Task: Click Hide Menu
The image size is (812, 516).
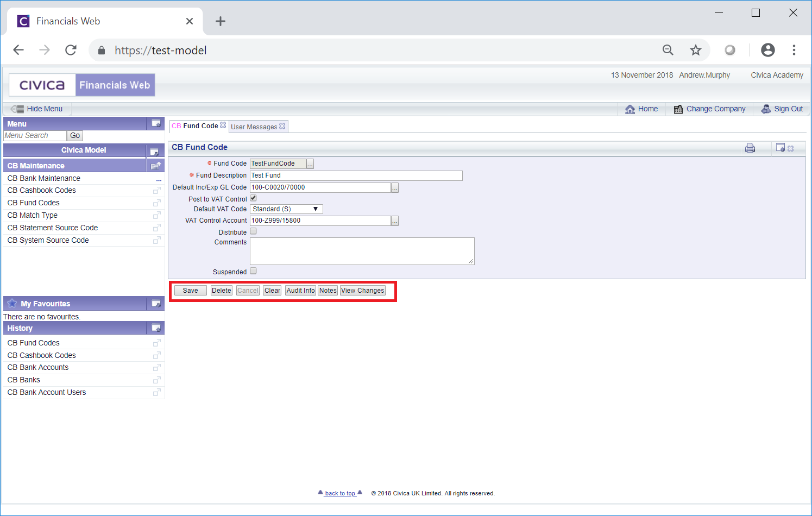Action: 37,109
